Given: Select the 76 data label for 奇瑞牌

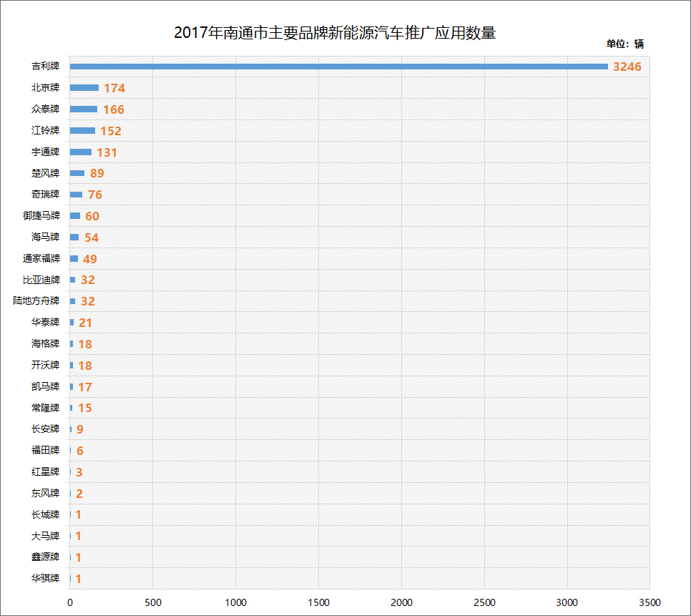Looking at the screenshot, I should pos(95,195).
